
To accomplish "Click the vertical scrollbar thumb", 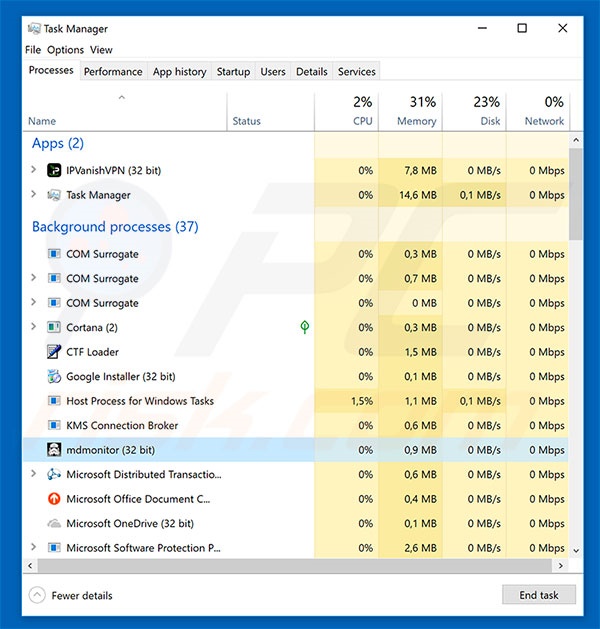I will click(x=576, y=194).
